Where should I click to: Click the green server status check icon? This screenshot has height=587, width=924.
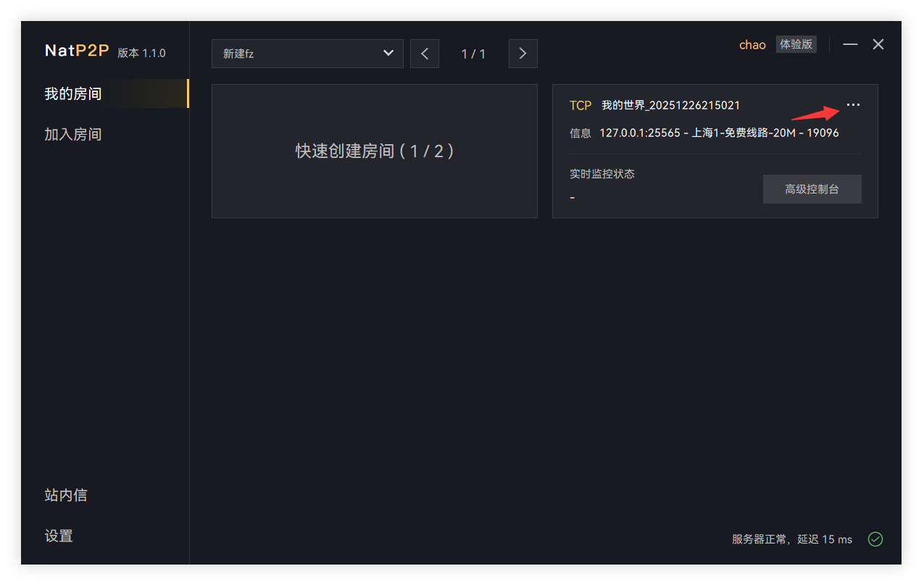[875, 539]
